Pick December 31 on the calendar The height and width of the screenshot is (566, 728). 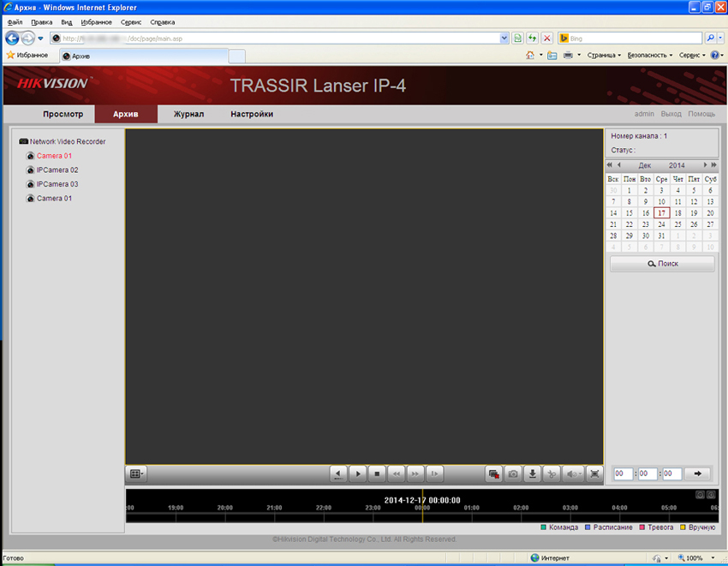661,235
